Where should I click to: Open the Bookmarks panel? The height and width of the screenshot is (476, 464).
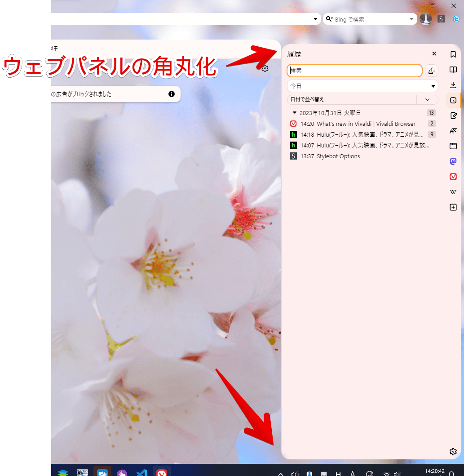click(x=453, y=54)
